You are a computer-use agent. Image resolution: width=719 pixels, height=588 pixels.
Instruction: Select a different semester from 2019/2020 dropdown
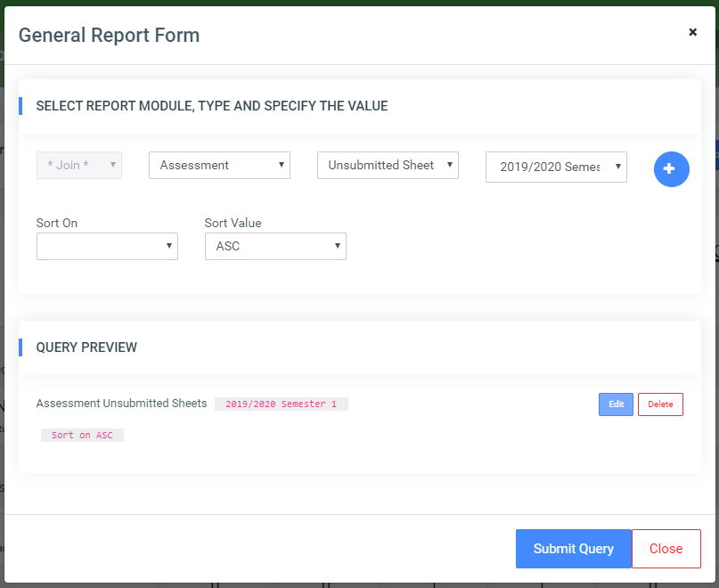555,167
